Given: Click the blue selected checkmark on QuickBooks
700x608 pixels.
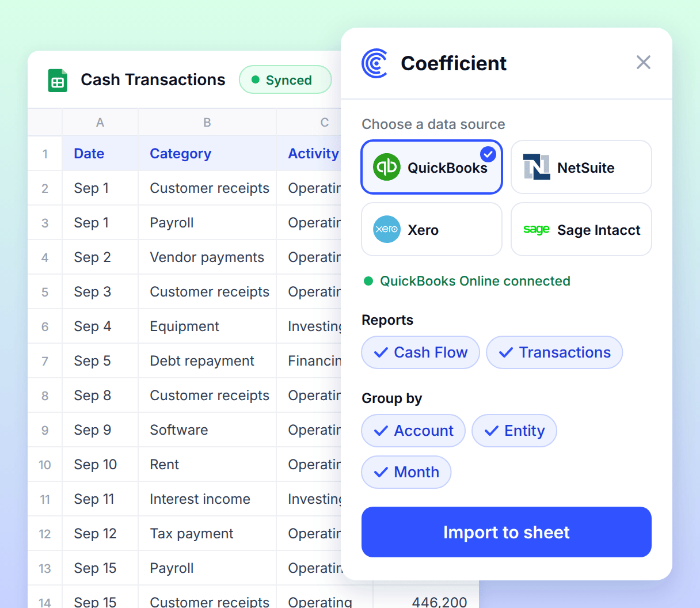Looking at the screenshot, I should (488, 154).
